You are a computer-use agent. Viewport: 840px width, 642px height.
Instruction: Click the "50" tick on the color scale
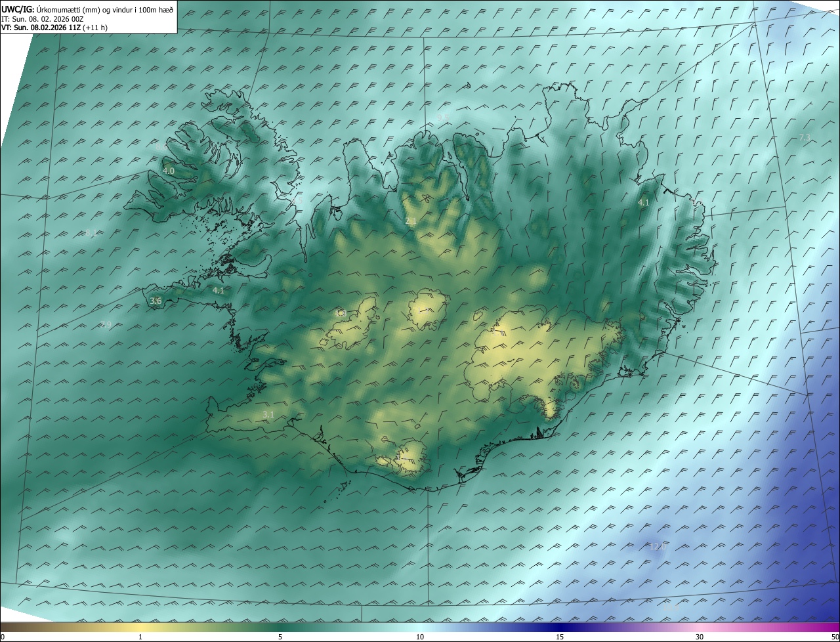(x=835, y=637)
